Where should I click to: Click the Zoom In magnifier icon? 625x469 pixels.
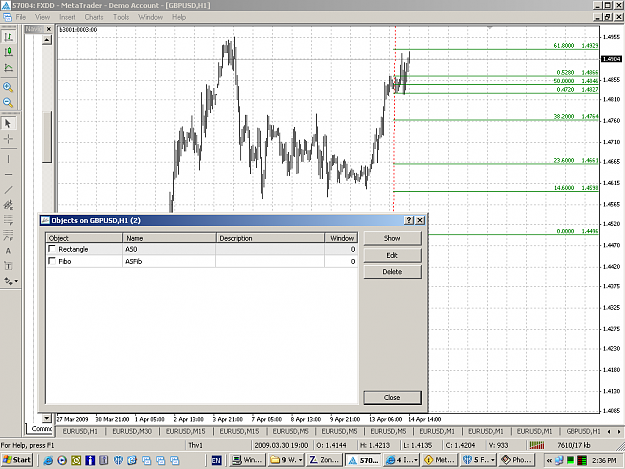point(8,86)
